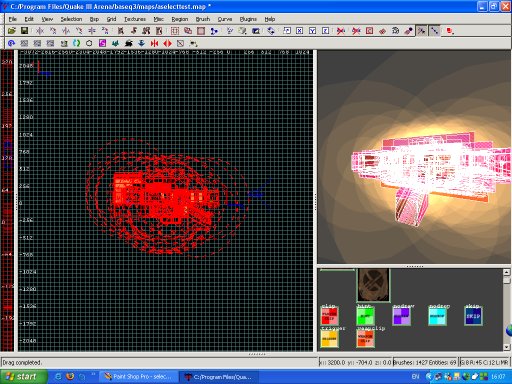Click the blue connected-nodes toolbar icon

point(214,31)
